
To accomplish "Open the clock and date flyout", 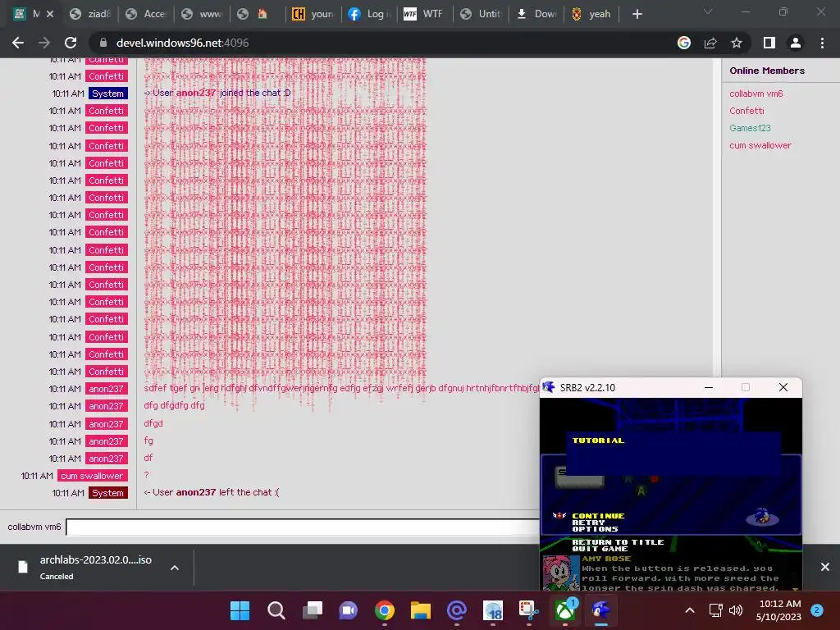I will pos(779,610).
